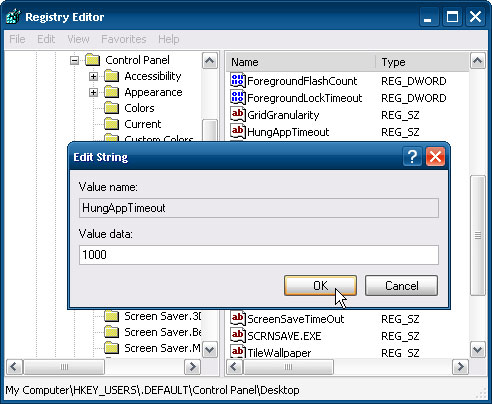This screenshot has height=404, width=492.
Task: Select the ForegroundLockTimeout binary icon
Action: [x=238, y=98]
